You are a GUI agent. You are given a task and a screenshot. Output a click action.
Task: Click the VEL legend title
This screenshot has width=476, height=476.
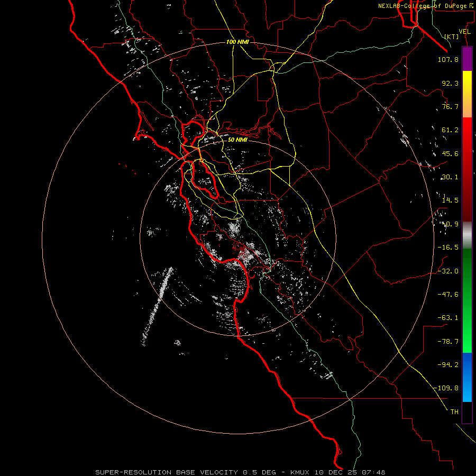click(464, 32)
